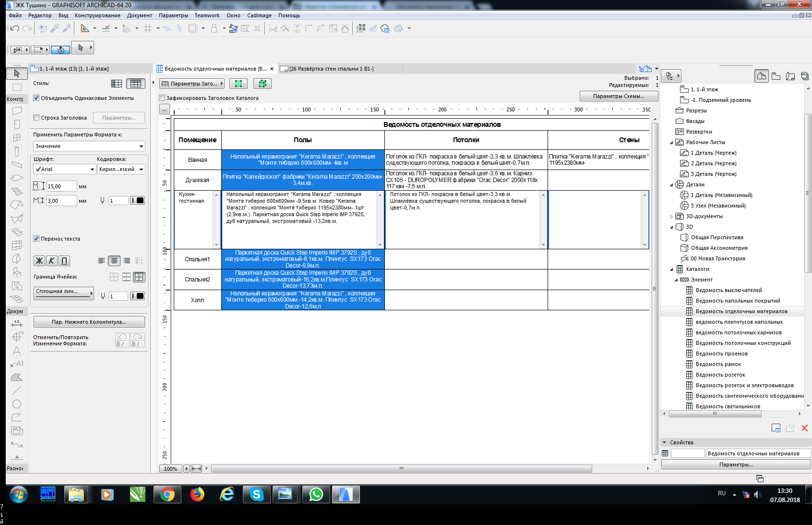
Task: Switch to the first table style button
Action: click(117, 84)
